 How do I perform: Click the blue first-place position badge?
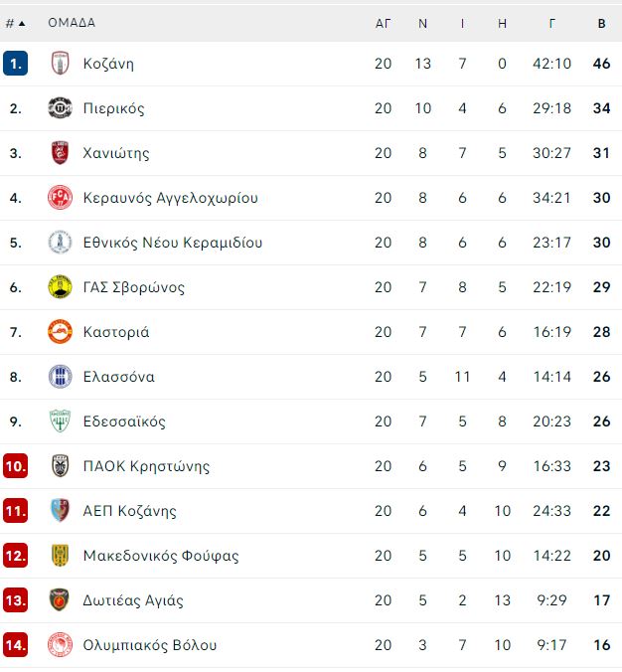tap(16, 64)
